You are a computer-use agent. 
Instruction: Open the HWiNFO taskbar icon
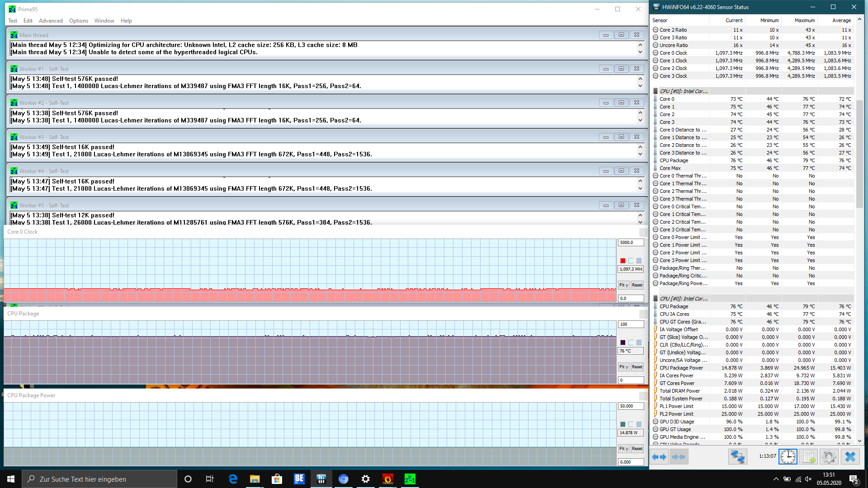click(x=321, y=479)
